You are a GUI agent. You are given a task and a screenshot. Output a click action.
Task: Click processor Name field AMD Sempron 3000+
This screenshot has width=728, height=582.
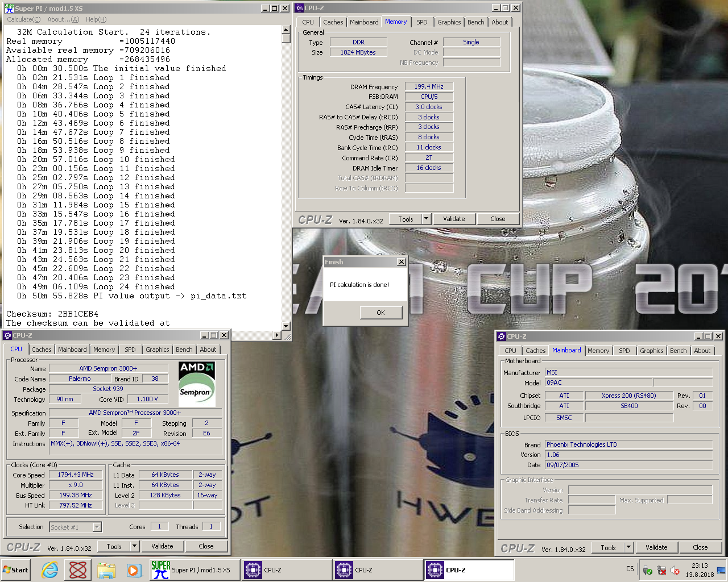pyautogui.click(x=108, y=368)
